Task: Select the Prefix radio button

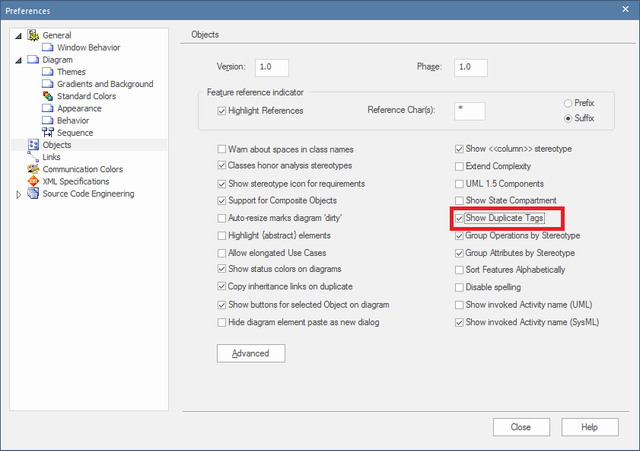Action: tap(568, 103)
